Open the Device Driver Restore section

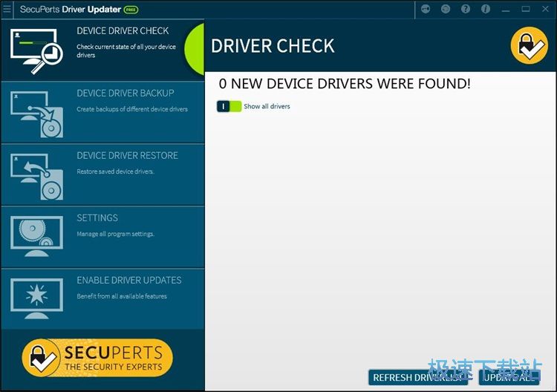point(102,175)
